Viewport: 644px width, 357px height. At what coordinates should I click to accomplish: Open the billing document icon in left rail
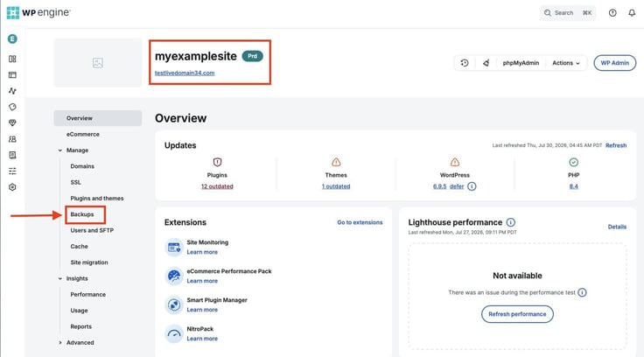click(x=12, y=155)
